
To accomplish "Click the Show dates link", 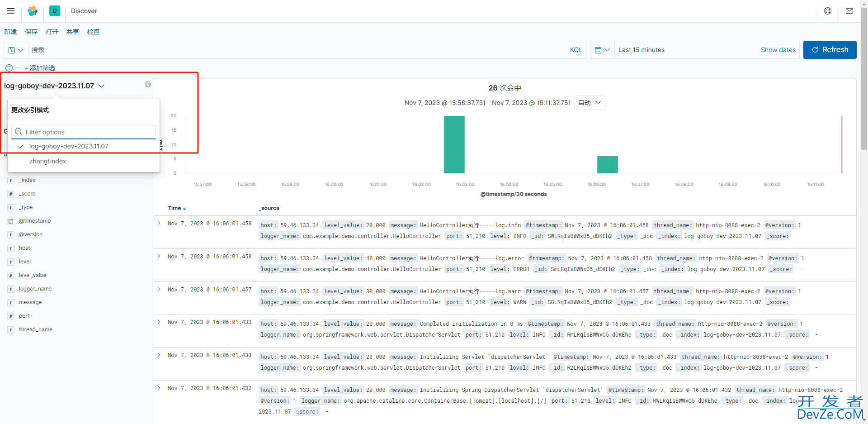I will (x=778, y=50).
